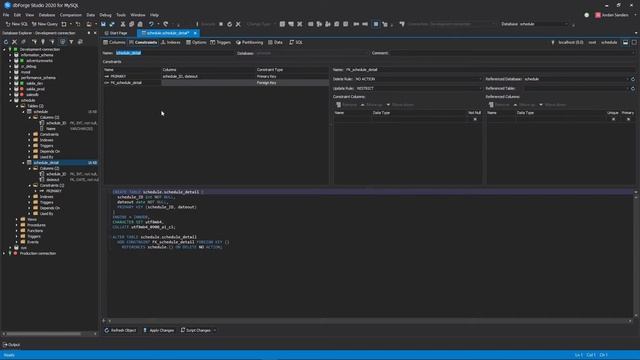Open the Referenced Table dropdown
This screenshot has width=640, height=360.
(x=627, y=89)
